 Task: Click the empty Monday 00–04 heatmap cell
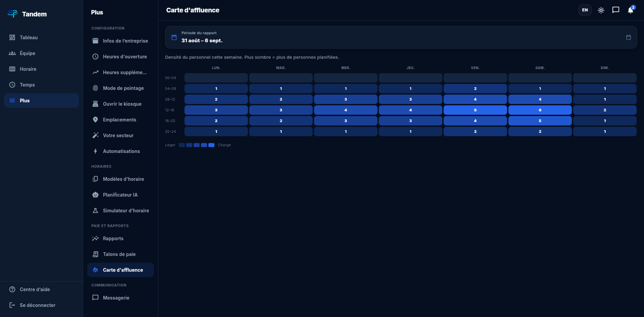(x=216, y=78)
